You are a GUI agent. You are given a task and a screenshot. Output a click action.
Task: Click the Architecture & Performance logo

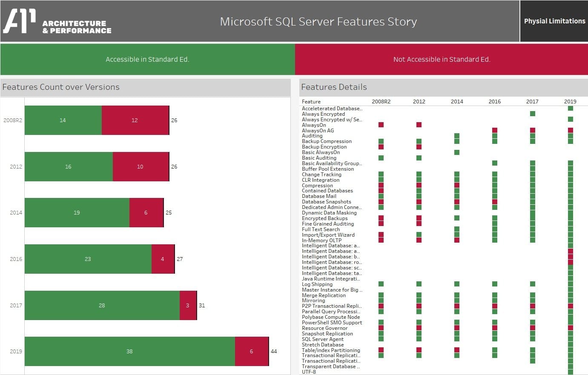57,21
